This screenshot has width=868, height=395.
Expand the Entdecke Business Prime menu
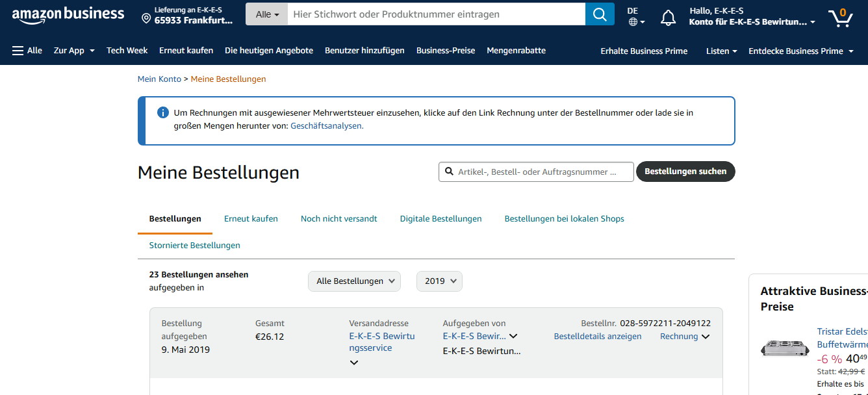(x=800, y=51)
